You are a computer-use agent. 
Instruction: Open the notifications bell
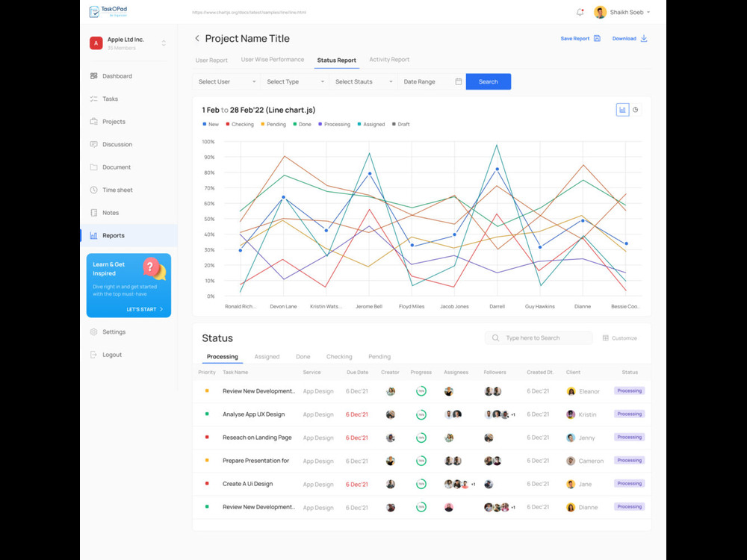click(x=580, y=12)
